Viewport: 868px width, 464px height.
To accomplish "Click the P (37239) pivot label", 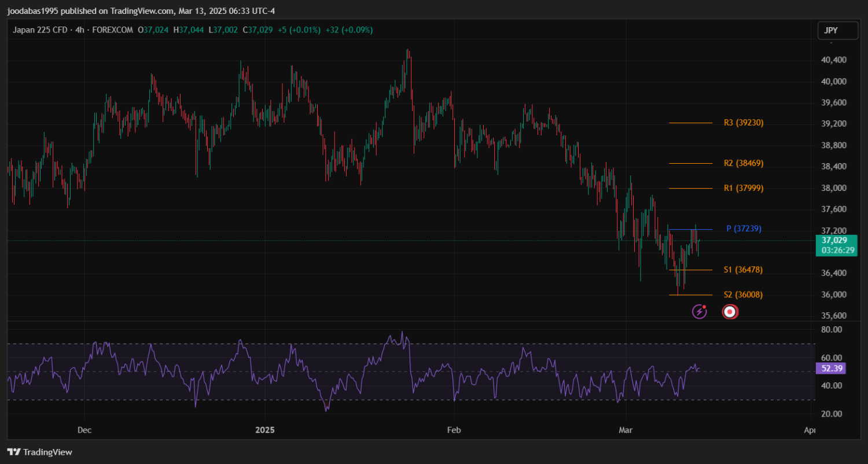I will 744,229.
